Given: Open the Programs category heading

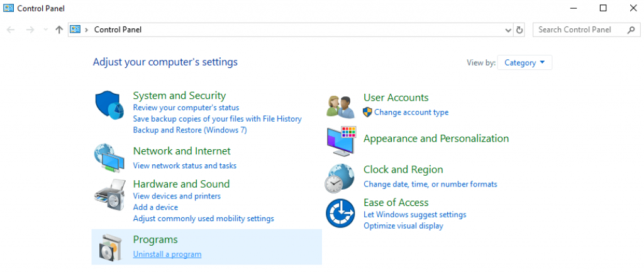Looking at the screenshot, I should coord(155,239).
